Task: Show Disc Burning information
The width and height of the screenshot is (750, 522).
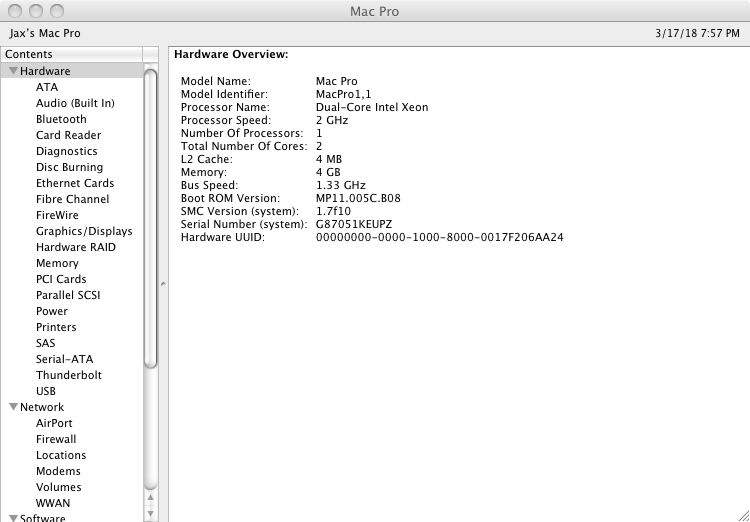Action: (x=69, y=167)
